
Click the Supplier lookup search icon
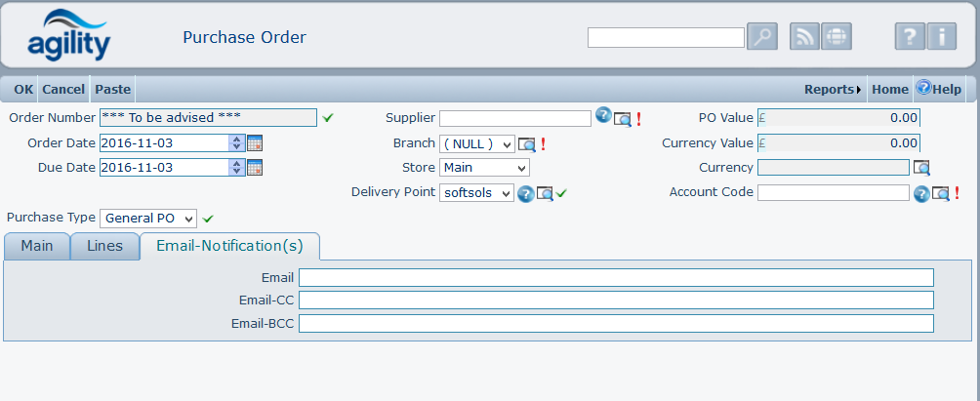623,119
